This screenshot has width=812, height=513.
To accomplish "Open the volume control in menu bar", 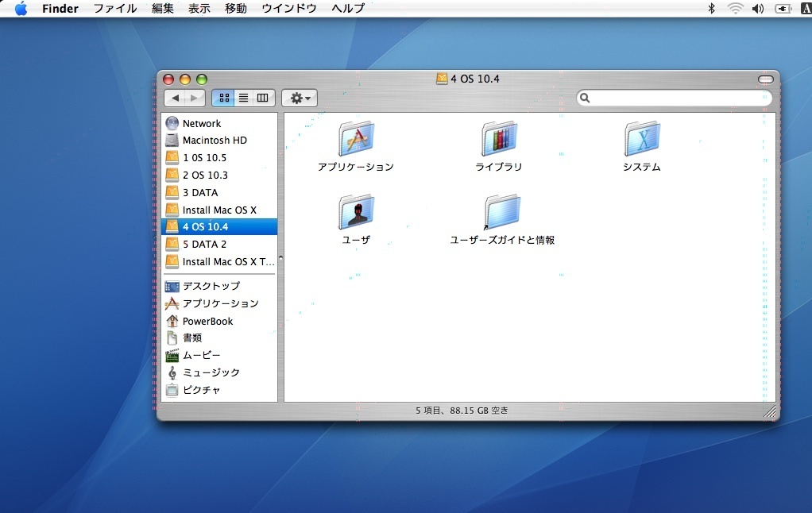I will pyautogui.click(x=758, y=8).
